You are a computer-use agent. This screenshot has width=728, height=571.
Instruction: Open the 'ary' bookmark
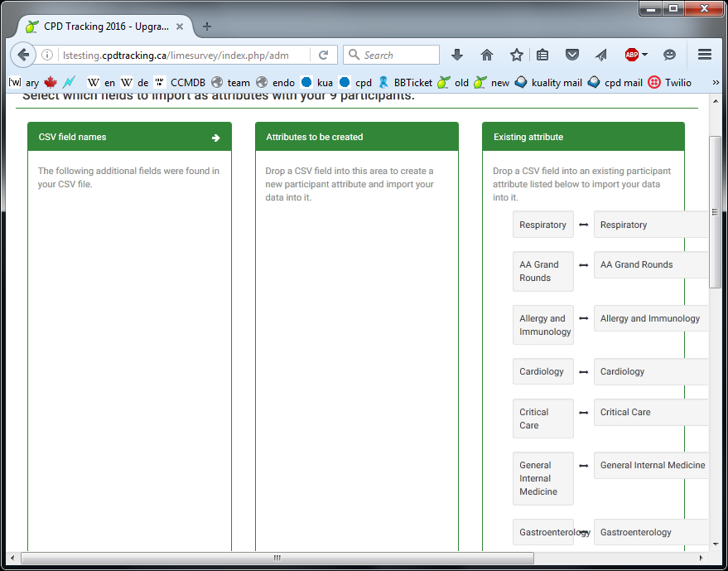click(x=24, y=83)
